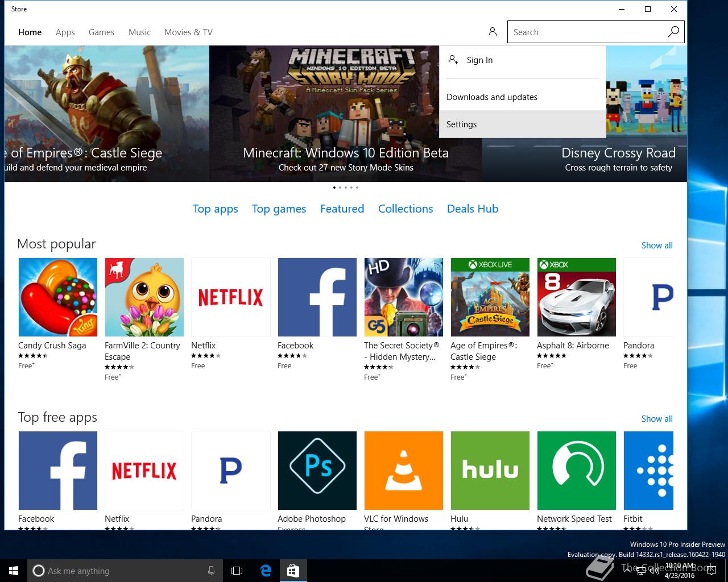Open the Deals Hub link
The height and width of the screenshot is (582, 728).
pos(473,209)
